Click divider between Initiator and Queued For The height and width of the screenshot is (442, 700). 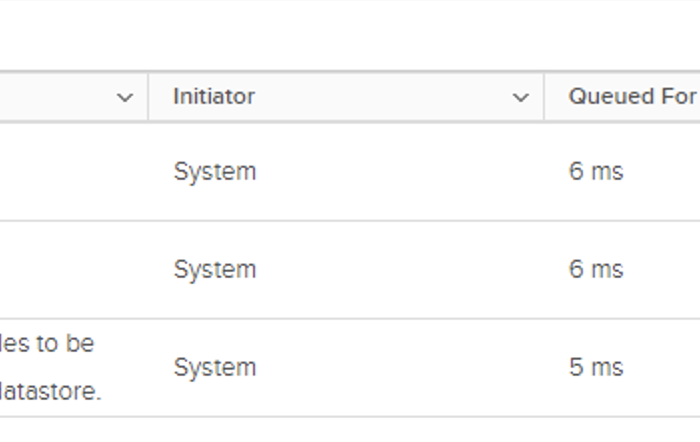544,97
